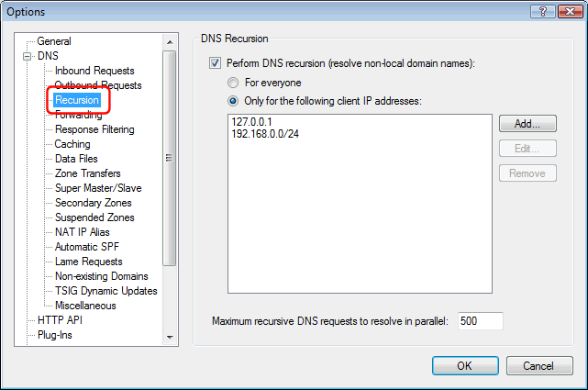This screenshot has height=390, width=588.
Task: Open the Zone Transfers page
Action: 88,173
